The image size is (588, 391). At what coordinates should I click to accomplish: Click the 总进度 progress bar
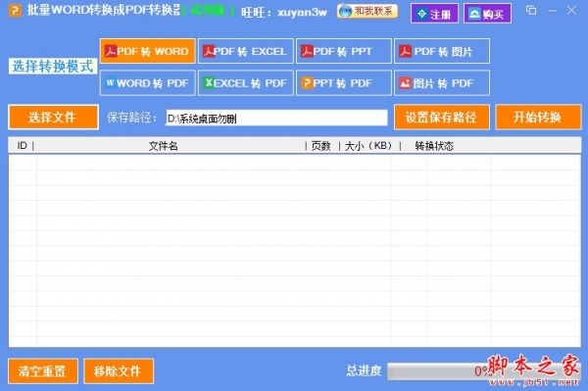click(x=484, y=371)
